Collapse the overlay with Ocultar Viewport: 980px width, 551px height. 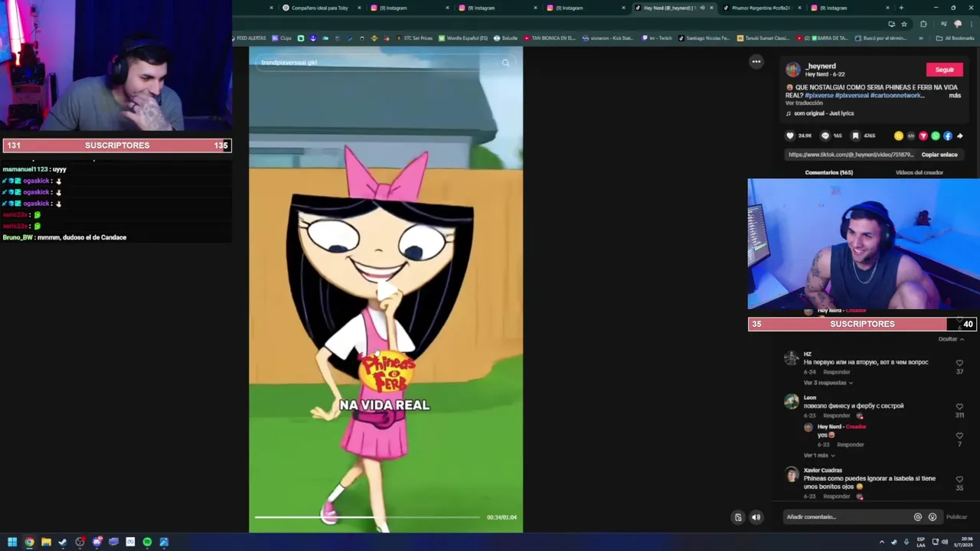[951, 339]
